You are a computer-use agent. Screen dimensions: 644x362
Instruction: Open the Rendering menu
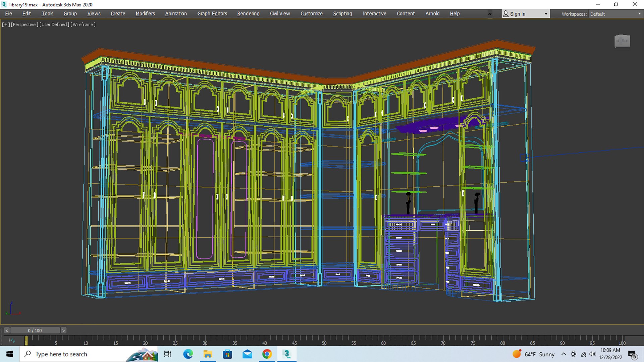click(x=248, y=14)
